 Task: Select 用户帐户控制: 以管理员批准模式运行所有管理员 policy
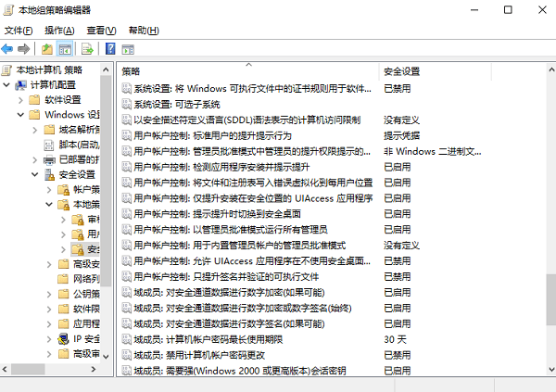[231, 230]
